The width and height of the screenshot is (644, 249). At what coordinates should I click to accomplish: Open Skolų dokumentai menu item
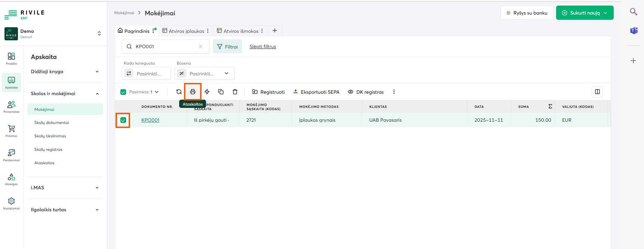coord(52,123)
